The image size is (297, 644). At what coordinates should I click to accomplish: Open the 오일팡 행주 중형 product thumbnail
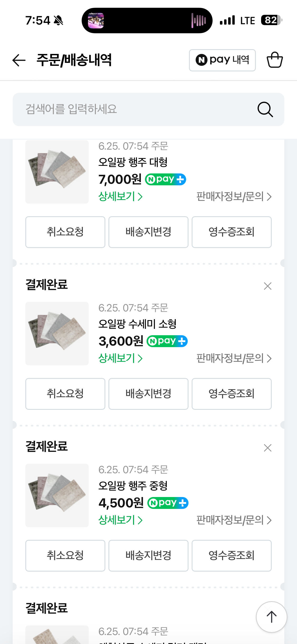pyautogui.click(x=57, y=495)
